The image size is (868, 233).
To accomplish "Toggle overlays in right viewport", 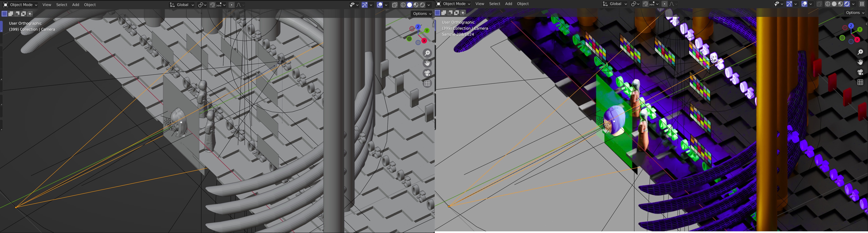I will click(x=804, y=4).
